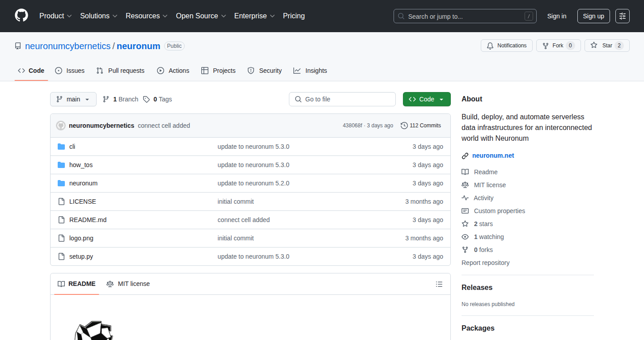This screenshot has height=340, width=644.
Task: Click the Sign up button
Action: [x=593, y=16]
